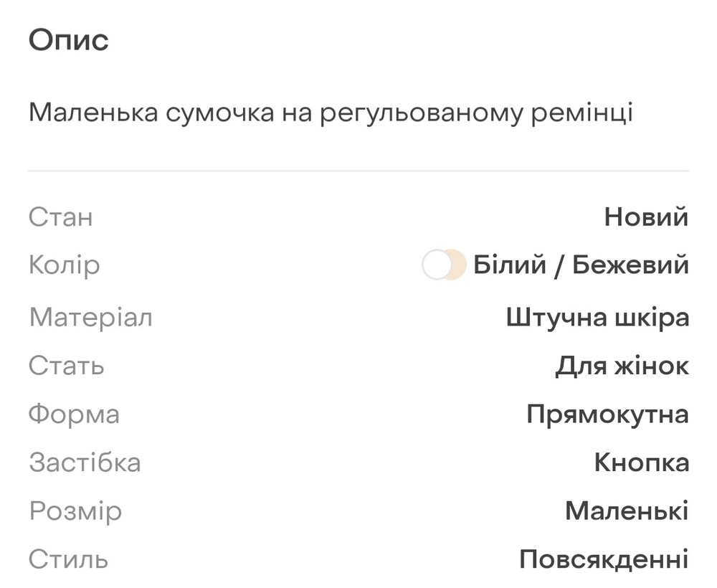Click the "Прямокутна" shape value

tap(607, 414)
